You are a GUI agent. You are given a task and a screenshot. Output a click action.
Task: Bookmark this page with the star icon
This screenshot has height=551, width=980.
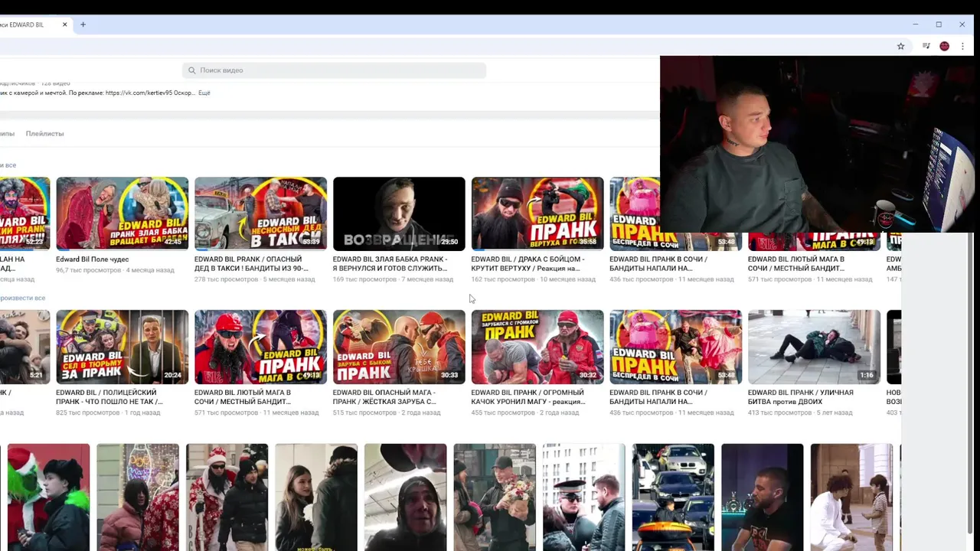tap(901, 46)
